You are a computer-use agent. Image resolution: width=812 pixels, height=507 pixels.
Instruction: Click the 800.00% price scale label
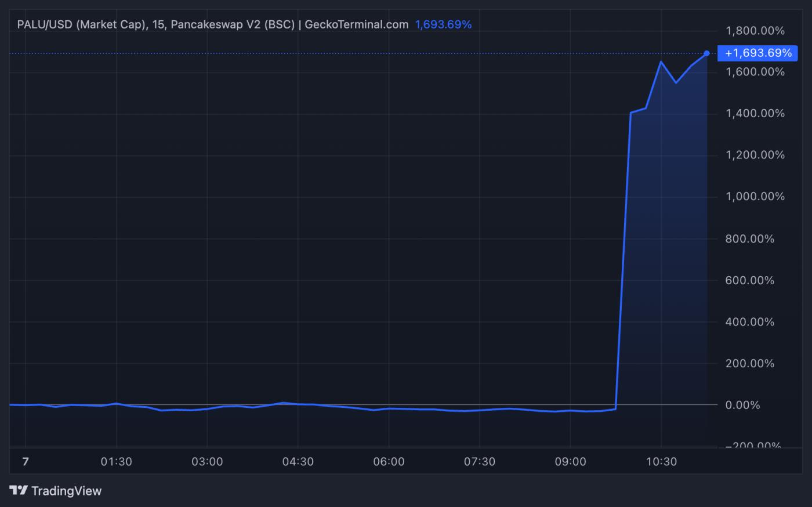click(750, 239)
